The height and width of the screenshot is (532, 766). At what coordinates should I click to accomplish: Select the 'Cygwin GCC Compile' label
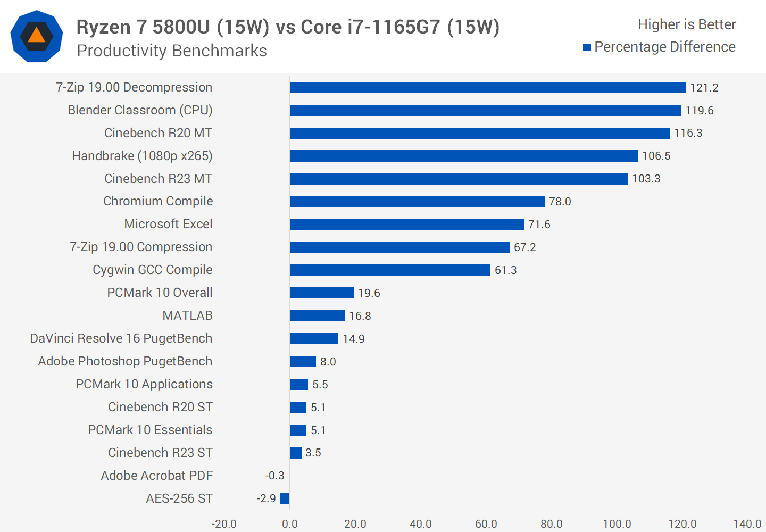point(152,270)
